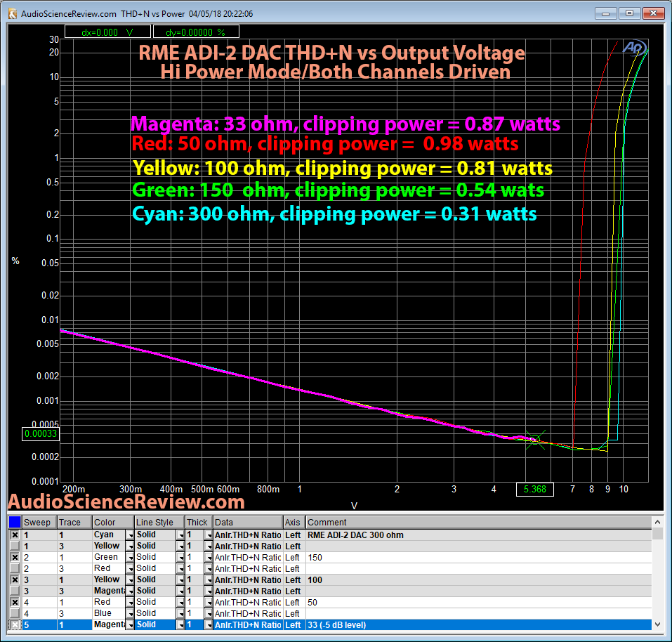Uncheck the Yellow sweep 3 trace 1 checkbox
This screenshot has width=672, height=642.
[15, 580]
